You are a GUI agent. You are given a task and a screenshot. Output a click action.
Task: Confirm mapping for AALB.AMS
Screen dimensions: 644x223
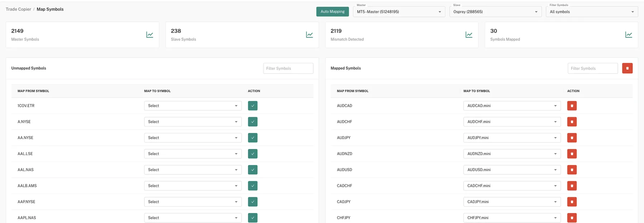[x=253, y=186]
